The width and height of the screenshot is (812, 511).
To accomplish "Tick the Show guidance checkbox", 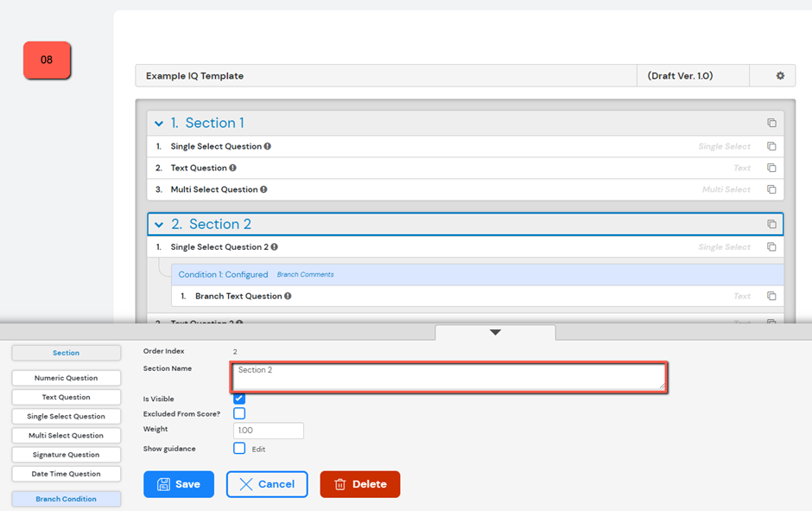I will [x=239, y=449].
